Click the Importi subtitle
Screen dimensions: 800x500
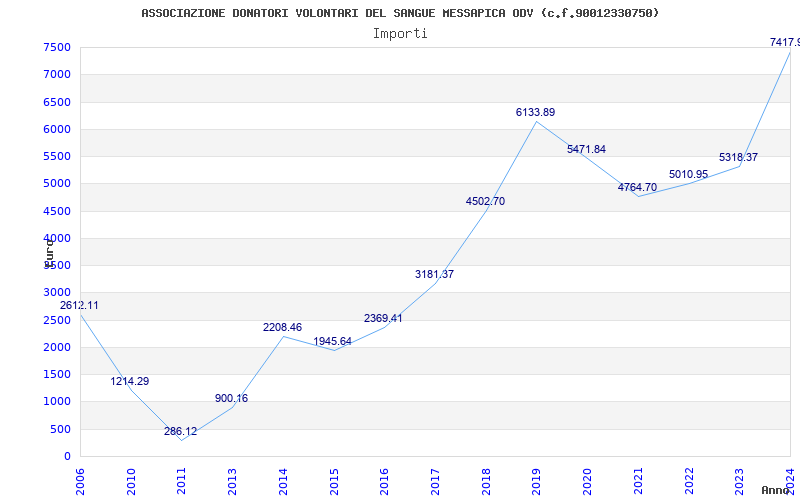coord(400,34)
